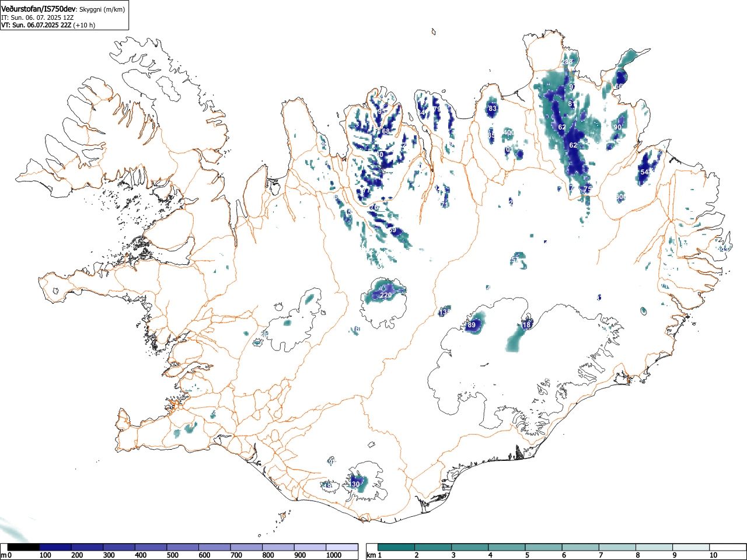Click the 10 tick label on the km legend
The width and height of the screenshot is (747, 560).
pos(713,555)
